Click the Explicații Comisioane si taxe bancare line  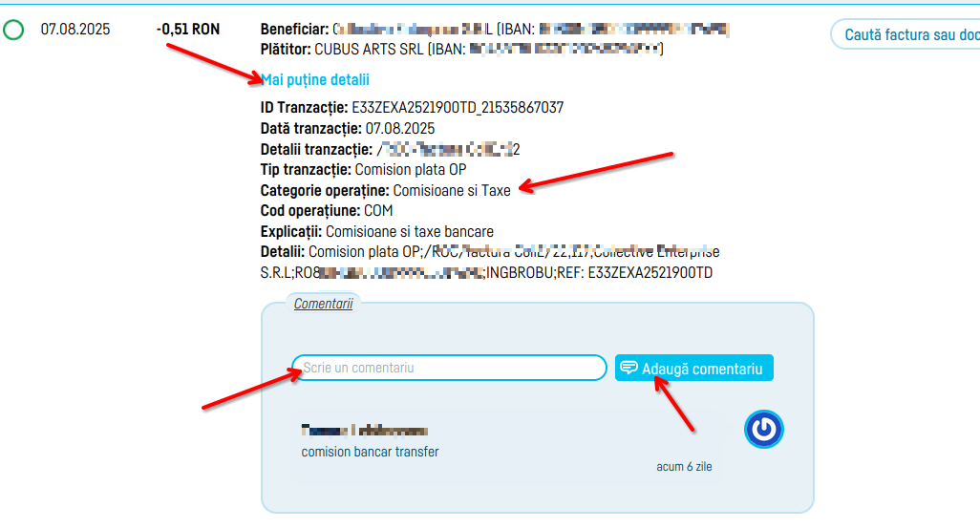coord(377,232)
